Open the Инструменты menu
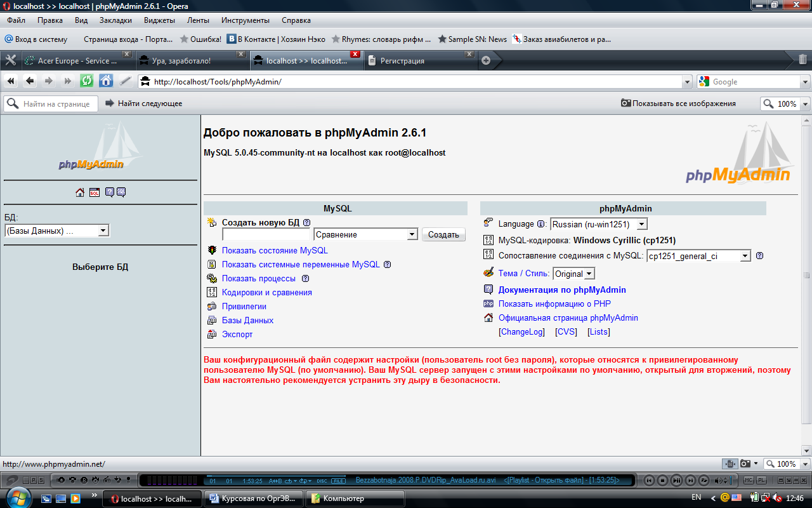Screen dimensions: 812x508 coord(246,20)
